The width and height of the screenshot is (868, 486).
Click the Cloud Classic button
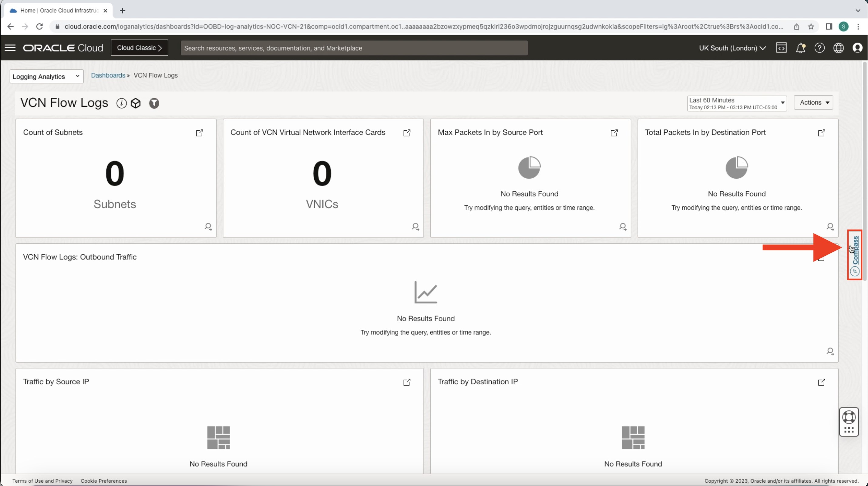click(x=139, y=48)
